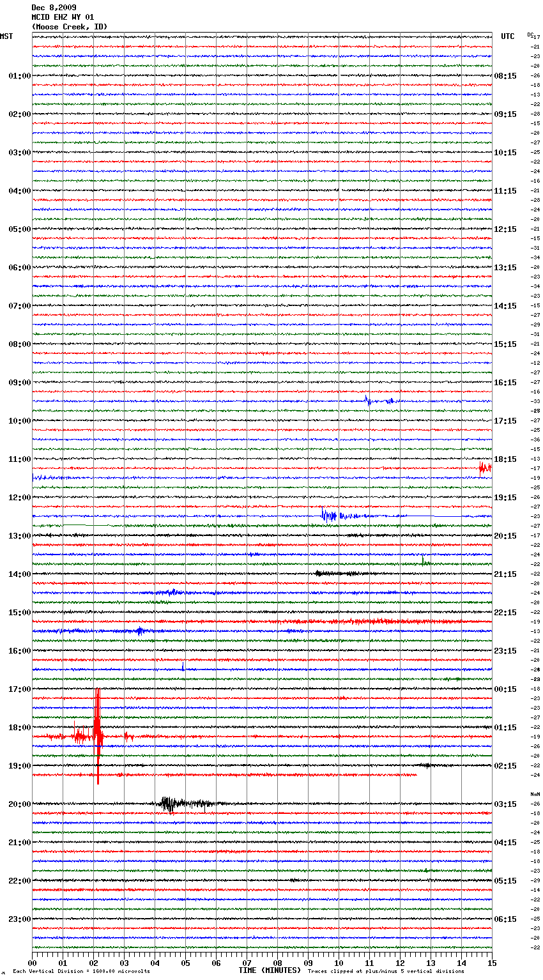Image resolution: width=543 pixels, height=980 pixels.
Task: Click the '21:00' MST hour label
Action: 19,843
